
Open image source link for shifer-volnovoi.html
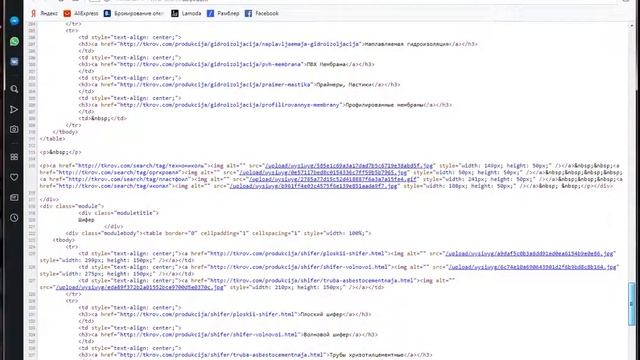532,267
